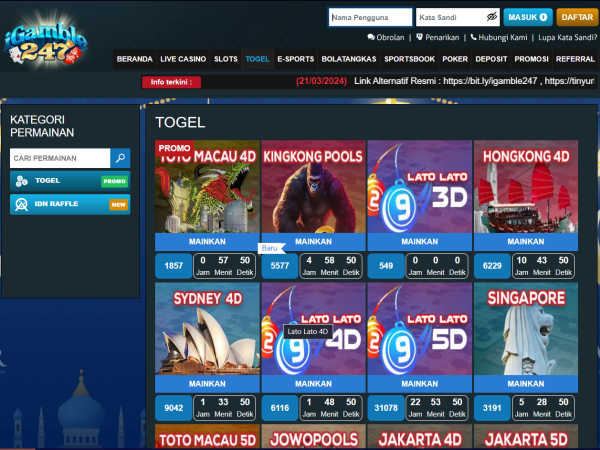Open Hongkong 4D game thumbnail
600x450 pixels.
pos(526,186)
